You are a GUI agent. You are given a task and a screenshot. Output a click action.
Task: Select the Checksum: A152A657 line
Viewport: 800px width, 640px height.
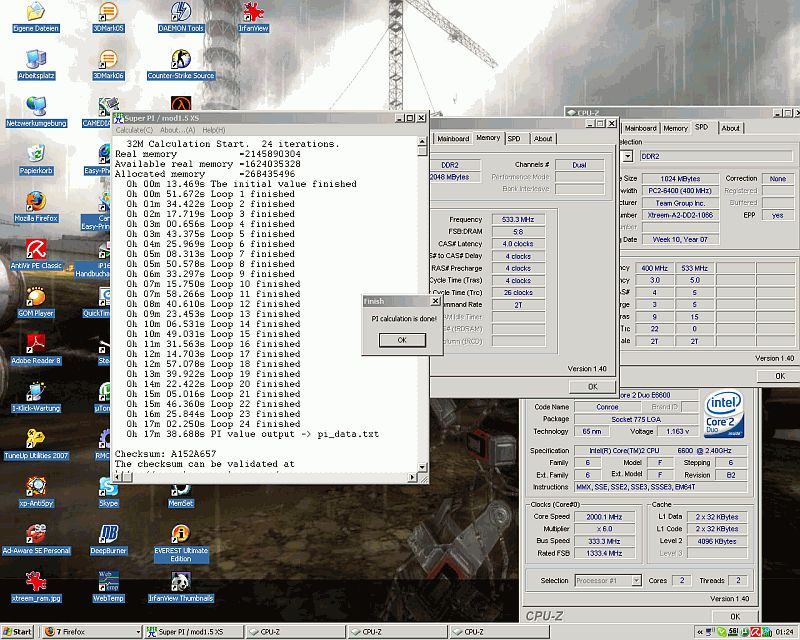165,454
